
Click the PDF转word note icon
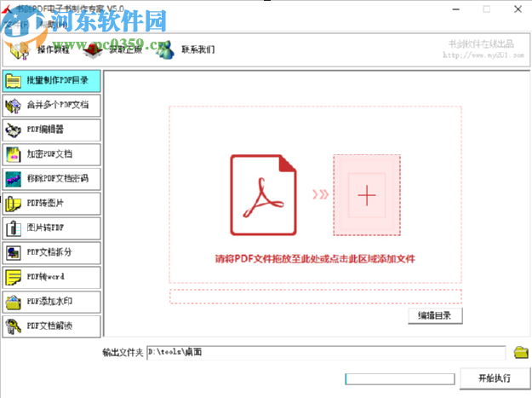pyautogui.click(x=14, y=278)
